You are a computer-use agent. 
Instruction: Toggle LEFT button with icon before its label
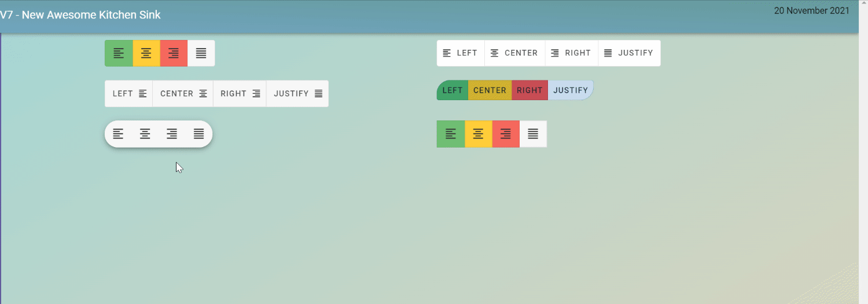tap(461, 53)
